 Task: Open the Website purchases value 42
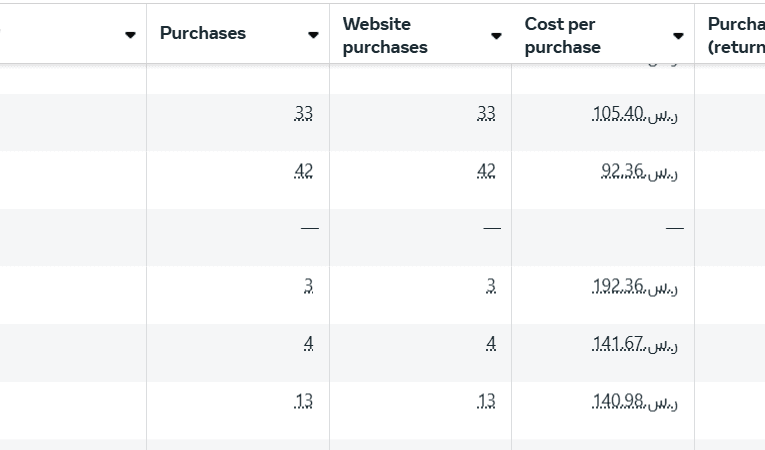(487, 171)
